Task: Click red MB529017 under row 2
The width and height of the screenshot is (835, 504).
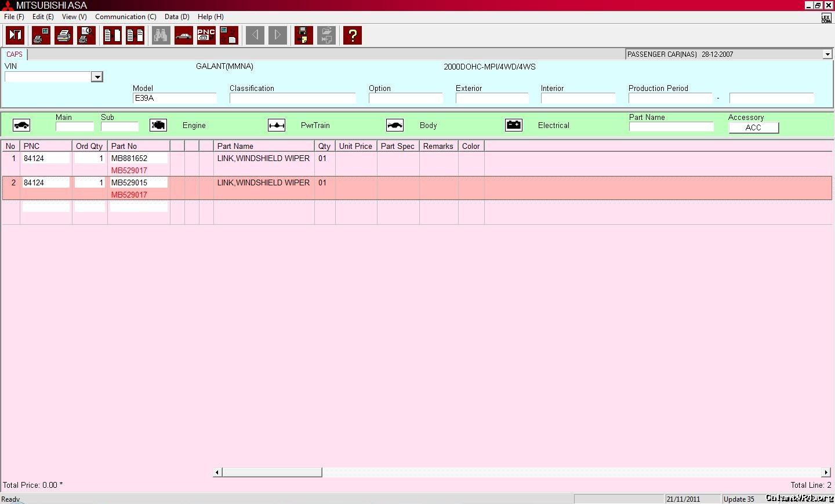Action: click(129, 195)
